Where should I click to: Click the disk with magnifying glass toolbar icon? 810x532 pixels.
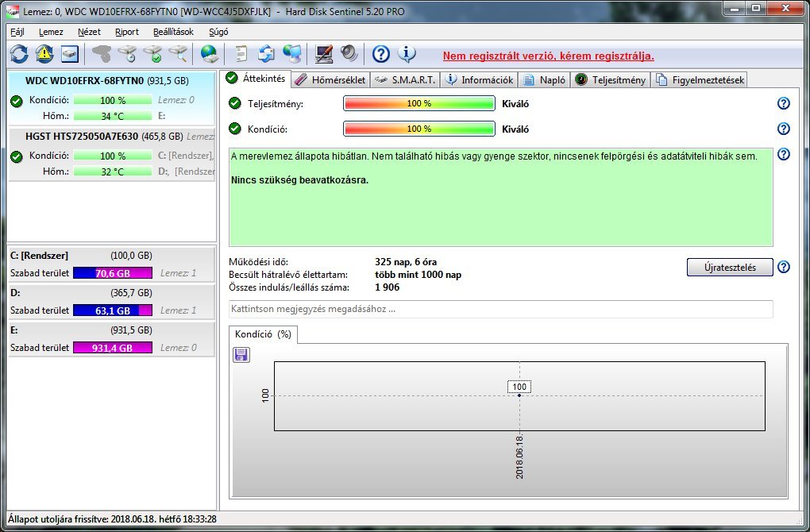[178, 54]
